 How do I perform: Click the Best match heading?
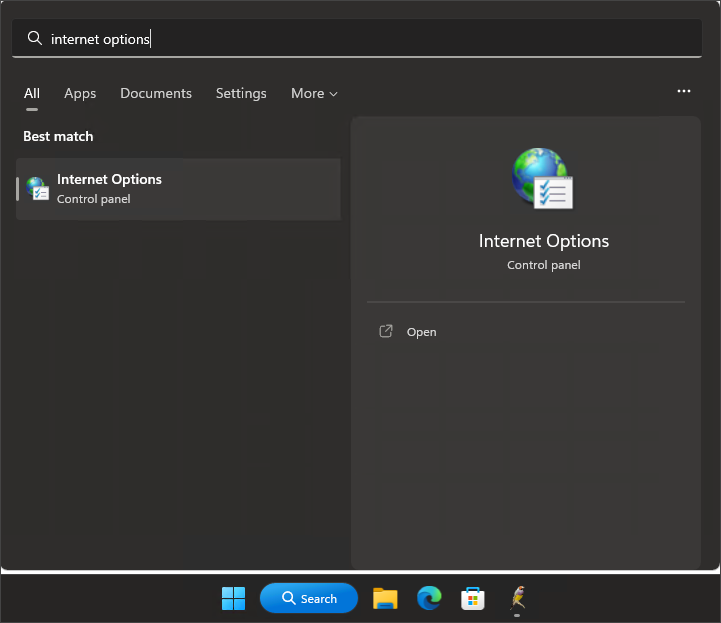[58, 137]
